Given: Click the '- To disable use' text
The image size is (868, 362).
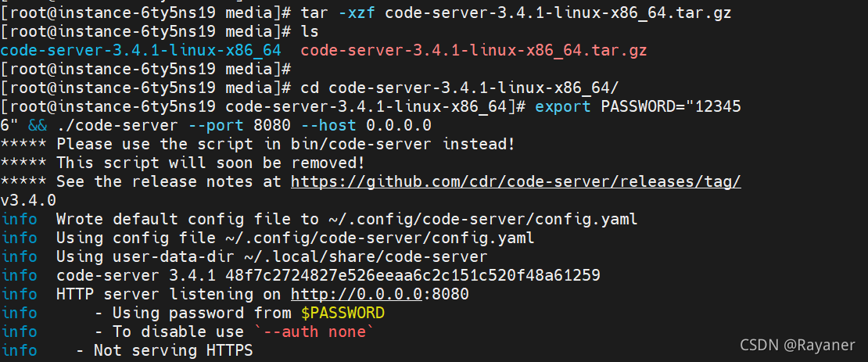Looking at the screenshot, I should [x=169, y=332].
